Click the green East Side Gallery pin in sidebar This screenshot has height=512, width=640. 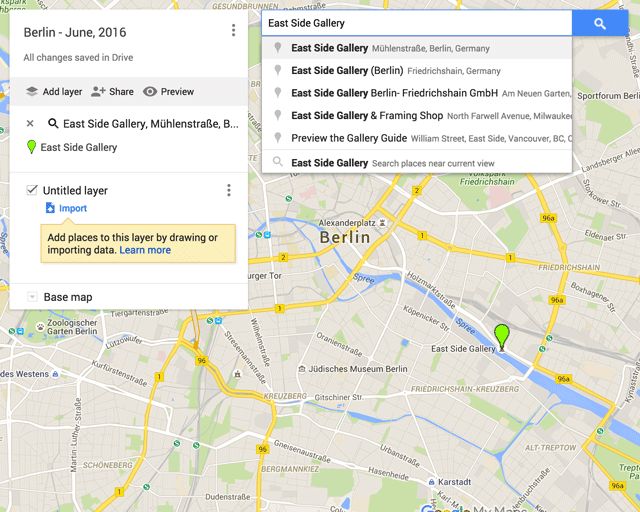pos(31,147)
